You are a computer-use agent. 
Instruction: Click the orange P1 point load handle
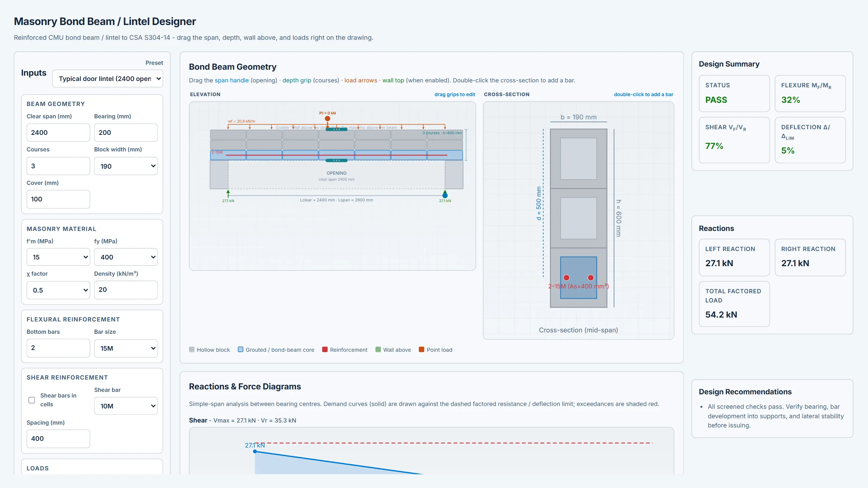point(327,119)
